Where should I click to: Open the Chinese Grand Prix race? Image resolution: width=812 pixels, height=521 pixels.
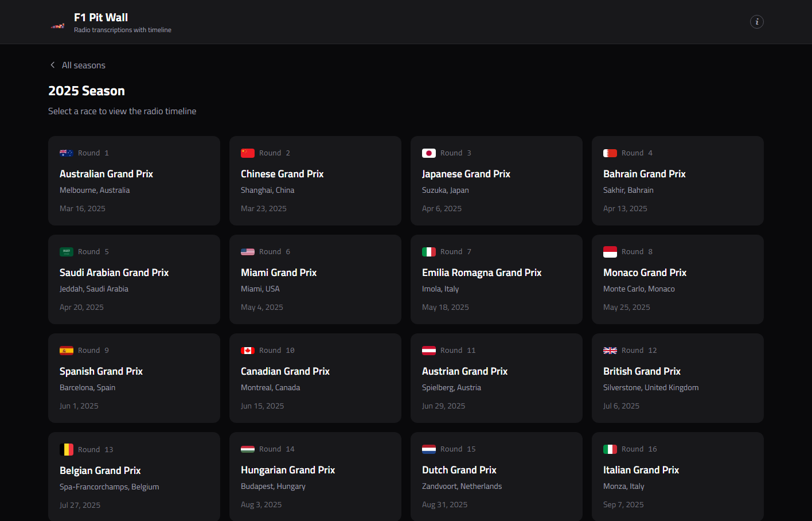pos(315,181)
